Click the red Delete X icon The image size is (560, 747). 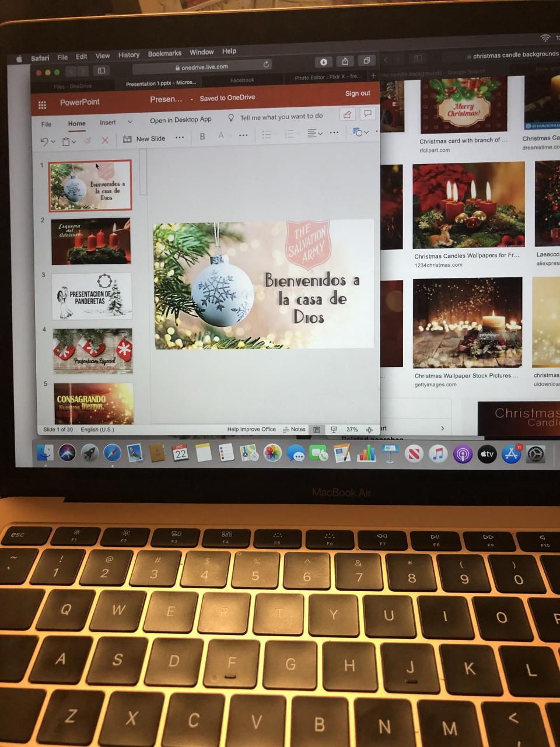pyautogui.click(x=105, y=140)
